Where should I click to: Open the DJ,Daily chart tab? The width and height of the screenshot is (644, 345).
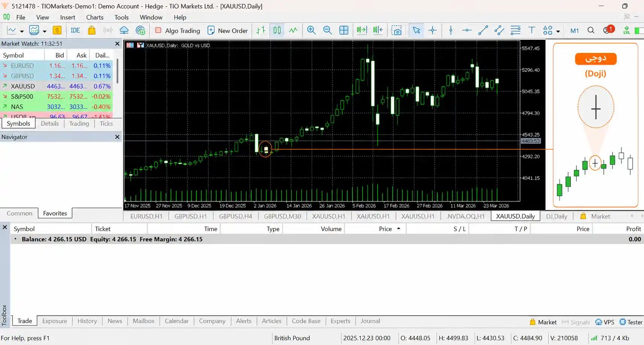(x=556, y=216)
